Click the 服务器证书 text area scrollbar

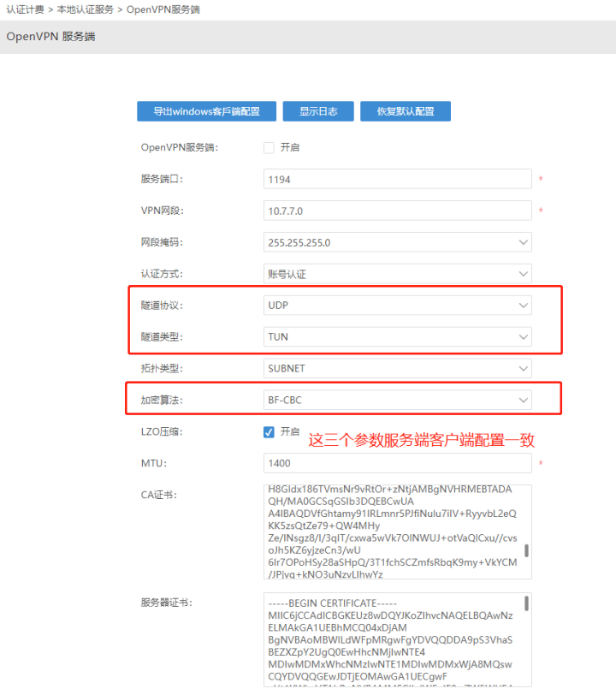coord(526,604)
